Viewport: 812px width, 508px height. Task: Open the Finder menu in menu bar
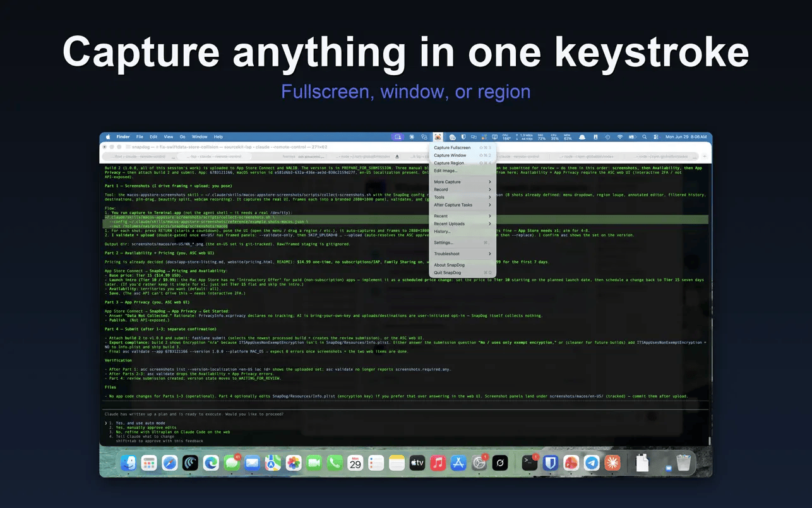click(123, 136)
